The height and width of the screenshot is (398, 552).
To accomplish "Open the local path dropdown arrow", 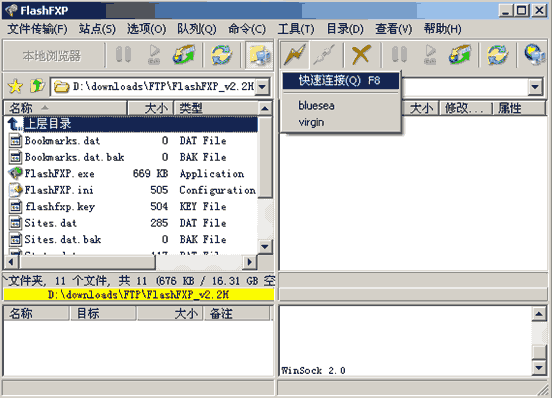I will [263, 86].
